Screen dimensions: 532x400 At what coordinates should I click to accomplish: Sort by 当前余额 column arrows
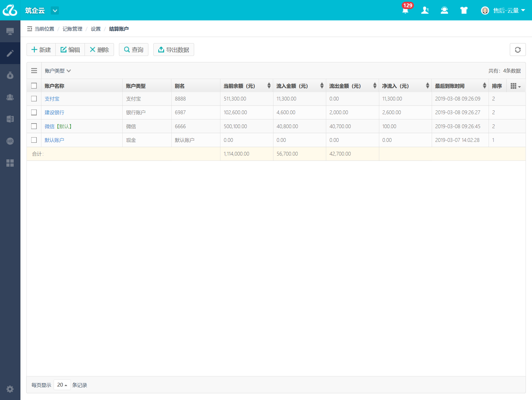click(269, 86)
